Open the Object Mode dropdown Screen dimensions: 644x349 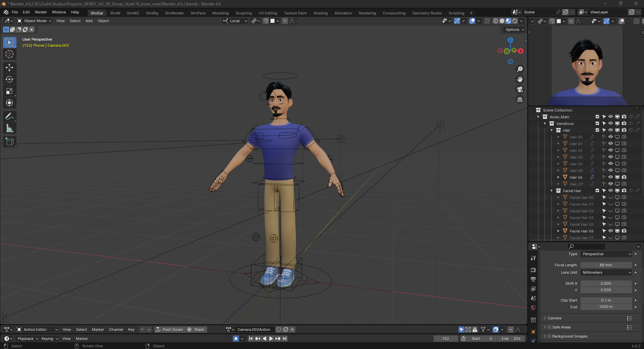[34, 21]
